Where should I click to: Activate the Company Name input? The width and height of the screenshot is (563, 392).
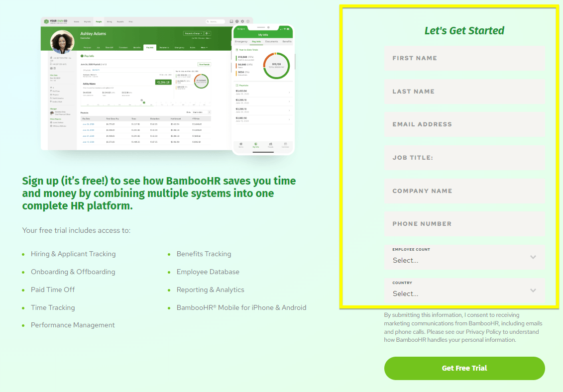464,191
